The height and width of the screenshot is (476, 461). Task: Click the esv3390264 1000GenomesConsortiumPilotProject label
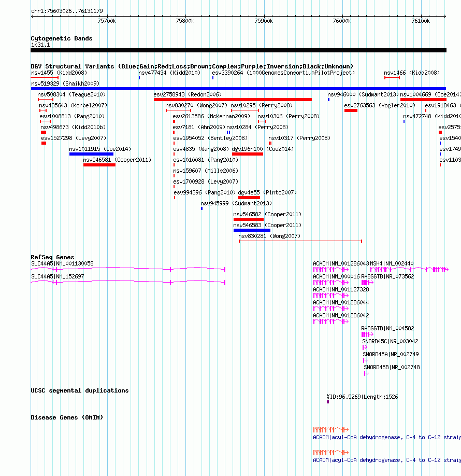point(283,73)
